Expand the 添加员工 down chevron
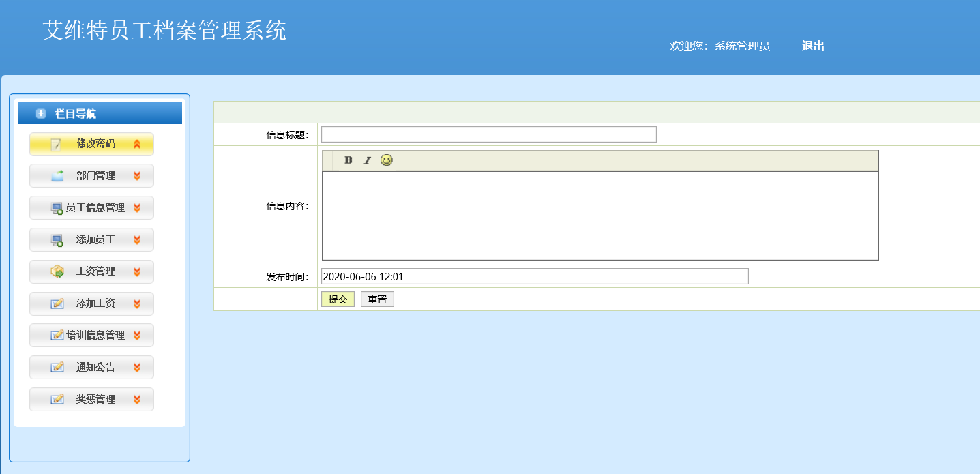980x474 pixels. [137, 240]
